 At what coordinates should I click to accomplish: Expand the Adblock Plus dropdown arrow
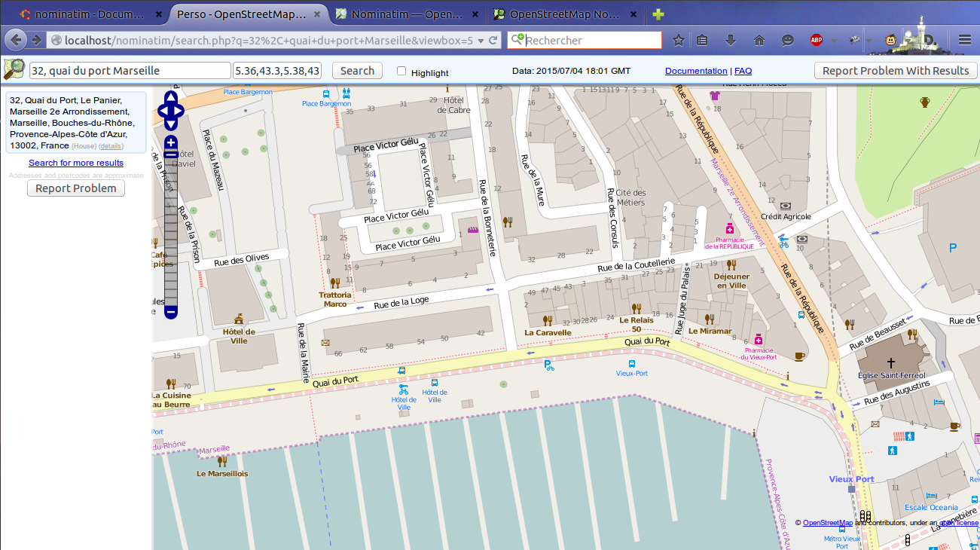[x=834, y=41]
